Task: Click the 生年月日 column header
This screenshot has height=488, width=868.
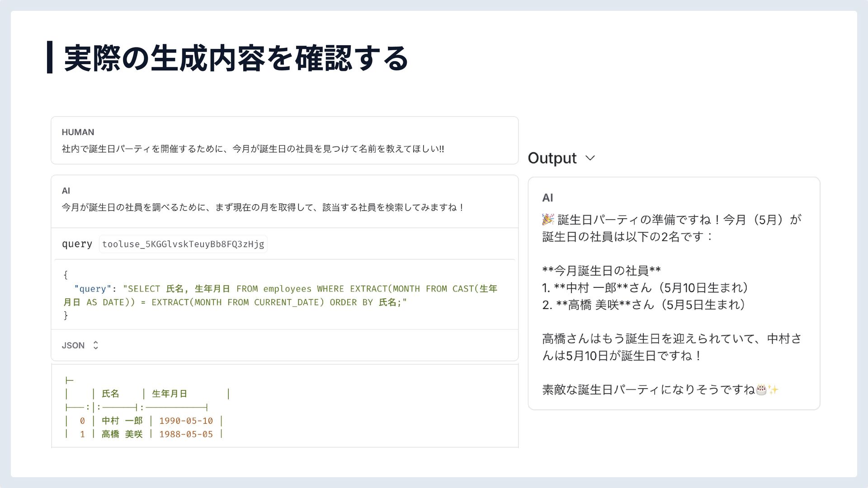Action: pos(170,394)
